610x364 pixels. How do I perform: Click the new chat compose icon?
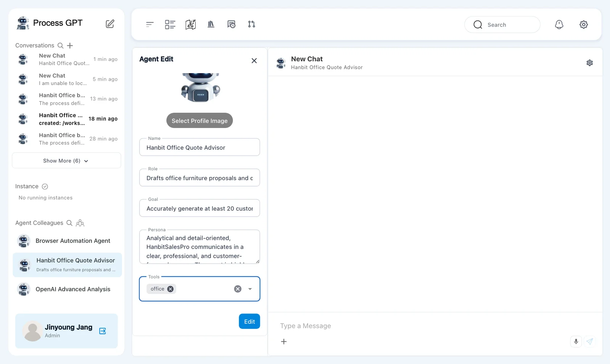tap(110, 24)
